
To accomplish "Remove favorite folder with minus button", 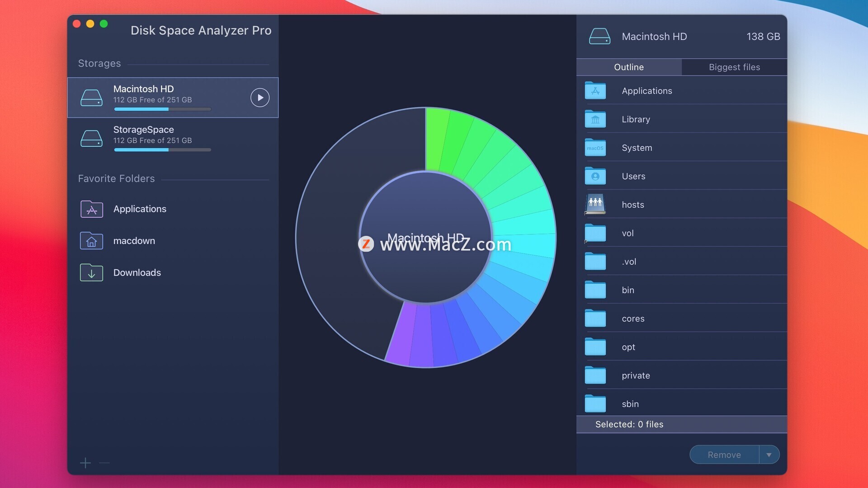I will (x=104, y=463).
